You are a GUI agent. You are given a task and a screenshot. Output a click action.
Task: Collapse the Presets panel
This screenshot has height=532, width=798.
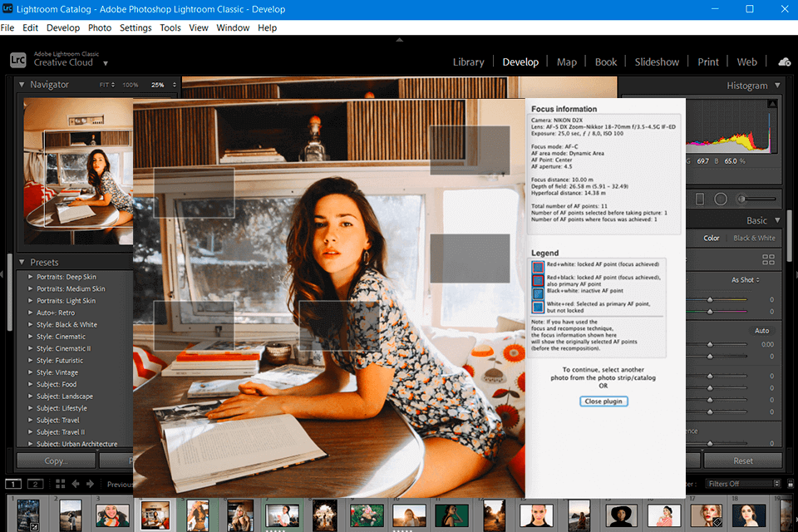(22, 262)
